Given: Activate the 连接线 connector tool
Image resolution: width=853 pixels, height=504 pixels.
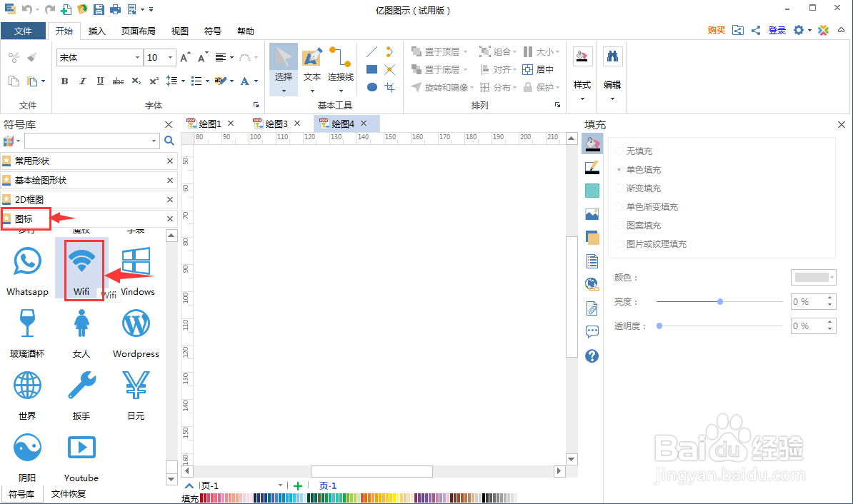Looking at the screenshot, I should (x=341, y=69).
